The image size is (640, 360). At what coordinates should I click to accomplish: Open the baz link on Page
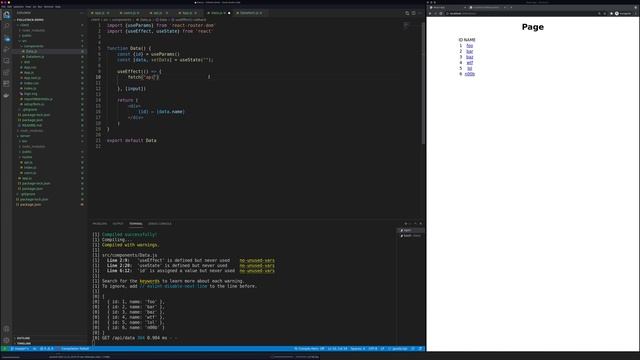tap(469, 57)
